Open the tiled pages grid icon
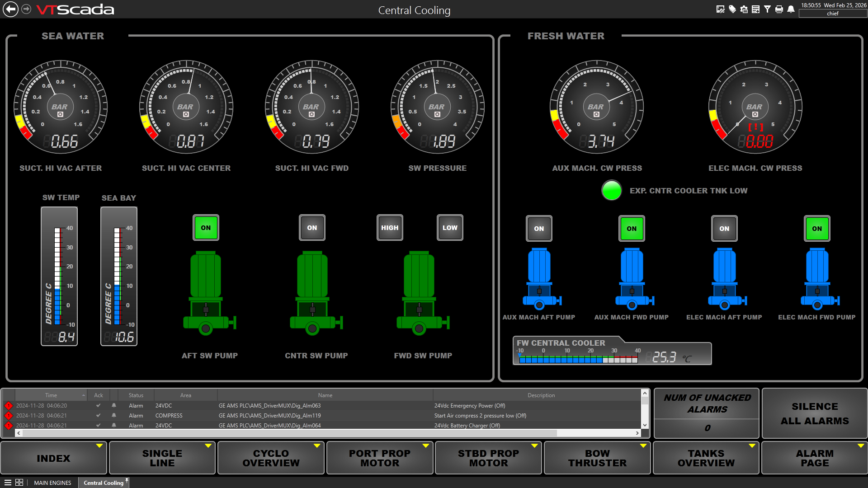Image resolution: width=868 pixels, height=488 pixels. [x=19, y=483]
